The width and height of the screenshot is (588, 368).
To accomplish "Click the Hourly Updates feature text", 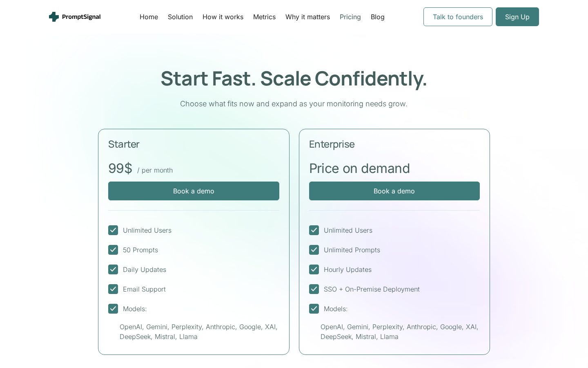I will 347,269.
